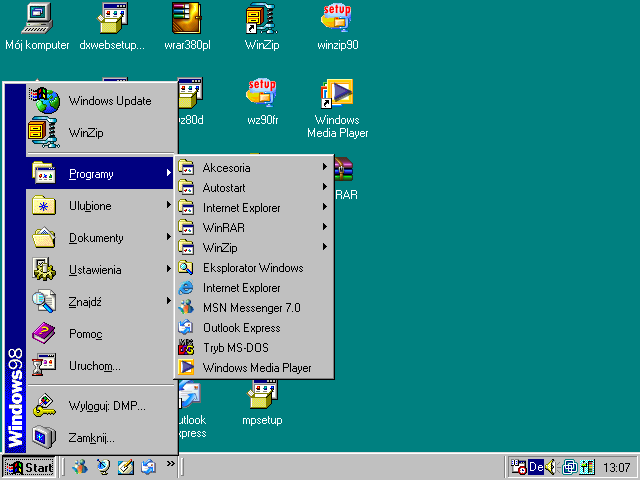Click Windows Update in Start menu
The image size is (640, 480).
point(102,100)
